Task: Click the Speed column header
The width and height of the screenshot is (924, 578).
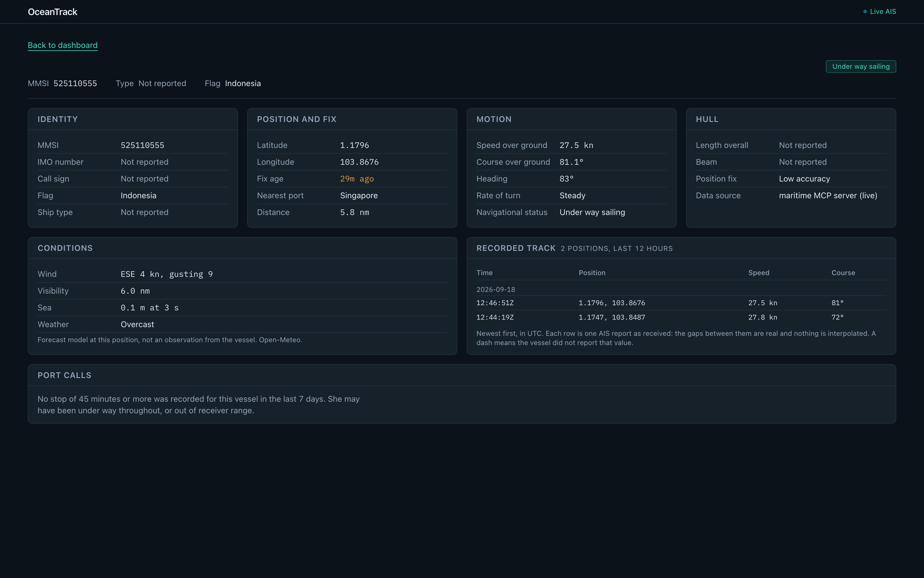Action: (x=759, y=273)
